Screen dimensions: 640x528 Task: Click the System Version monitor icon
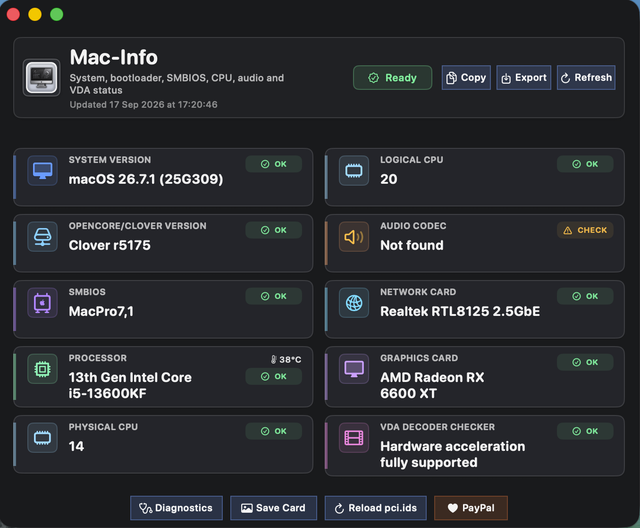point(42,171)
